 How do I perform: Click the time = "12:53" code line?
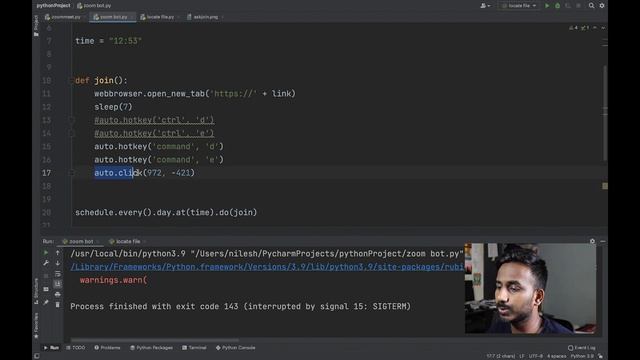click(108, 41)
